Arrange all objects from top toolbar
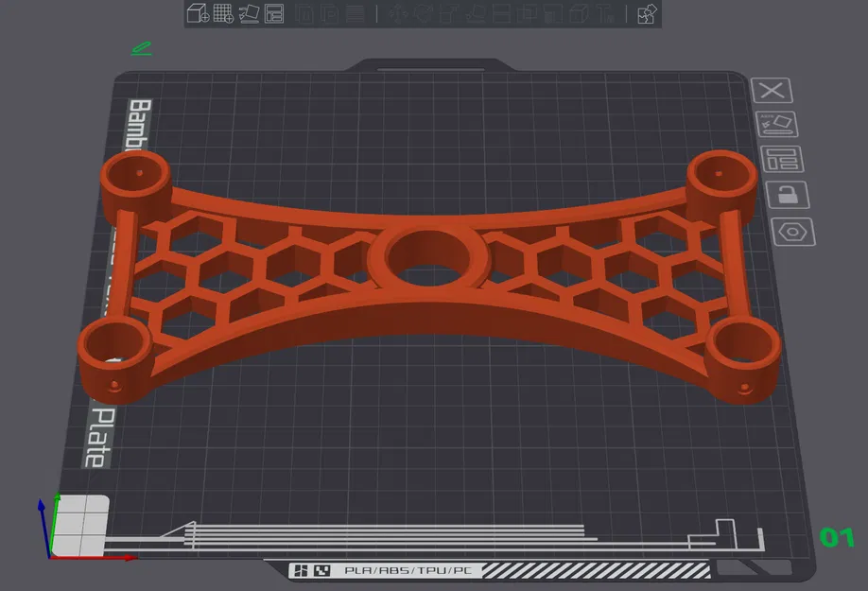The height and width of the screenshot is (591, 868). 274,13
